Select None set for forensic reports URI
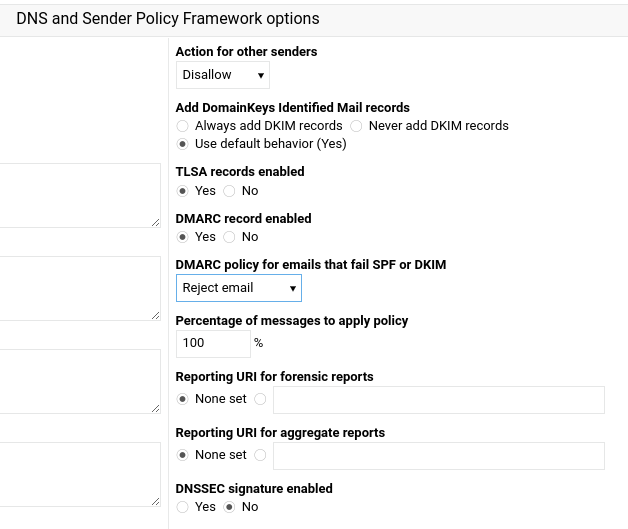Screen dimensions: 628x529 [182, 399]
